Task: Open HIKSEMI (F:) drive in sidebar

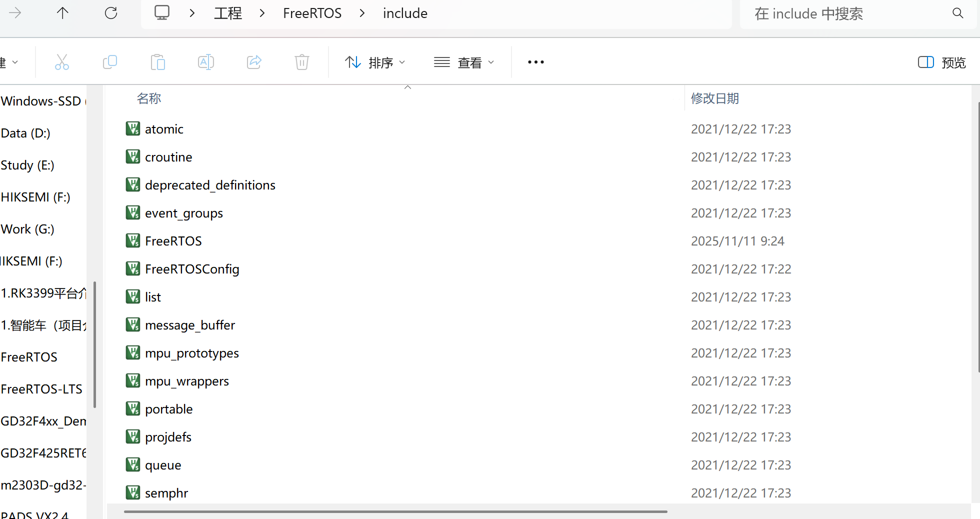Action: tap(35, 197)
